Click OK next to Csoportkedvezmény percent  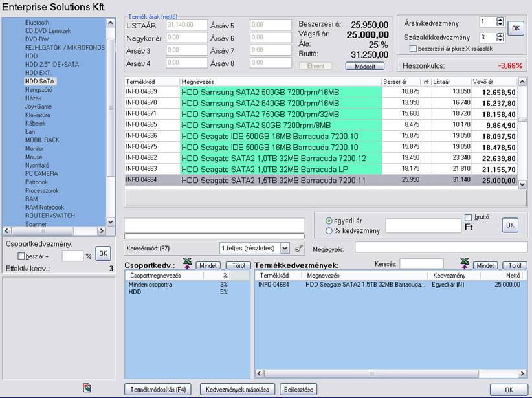103,254
